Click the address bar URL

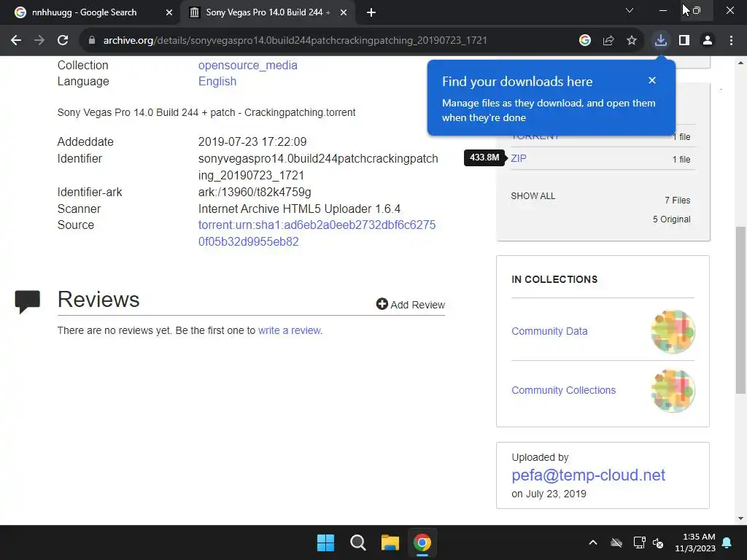[x=295, y=41]
